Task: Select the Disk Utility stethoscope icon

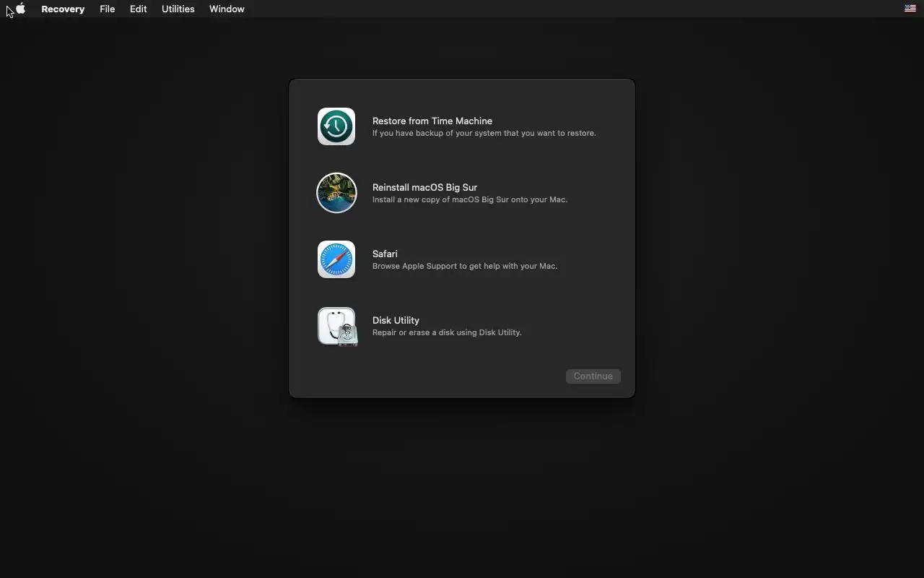Action: (337, 327)
